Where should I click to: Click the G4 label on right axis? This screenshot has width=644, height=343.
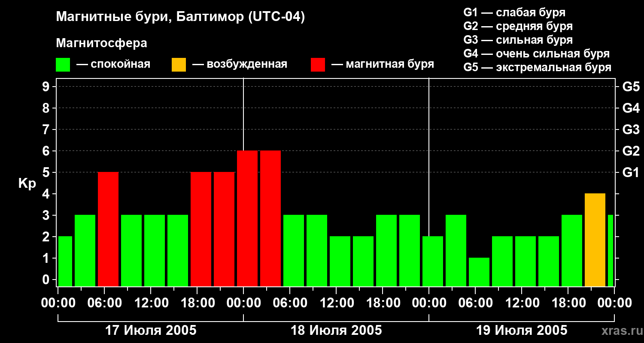point(631,108)
